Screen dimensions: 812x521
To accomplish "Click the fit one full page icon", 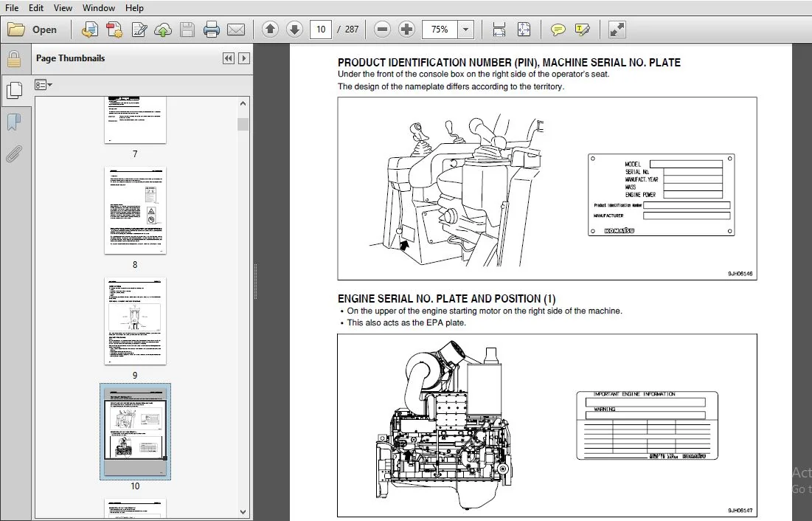I will tap(524, 30).
